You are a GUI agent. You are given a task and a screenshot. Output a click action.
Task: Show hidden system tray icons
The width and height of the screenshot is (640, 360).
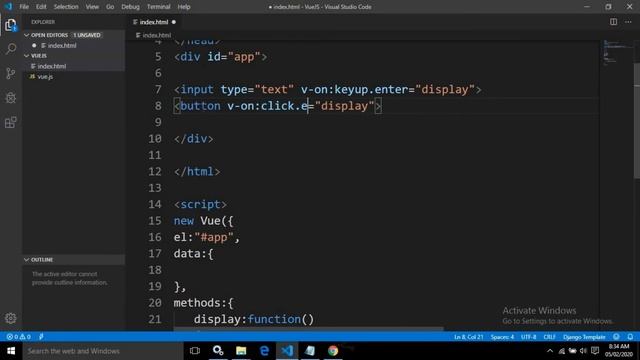(550, 351)
